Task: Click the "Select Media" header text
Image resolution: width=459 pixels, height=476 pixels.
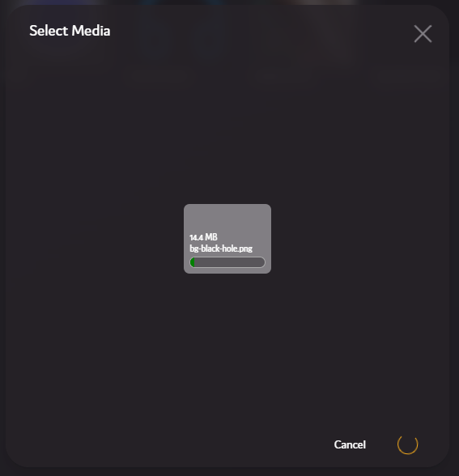Action: pos(70,31)
